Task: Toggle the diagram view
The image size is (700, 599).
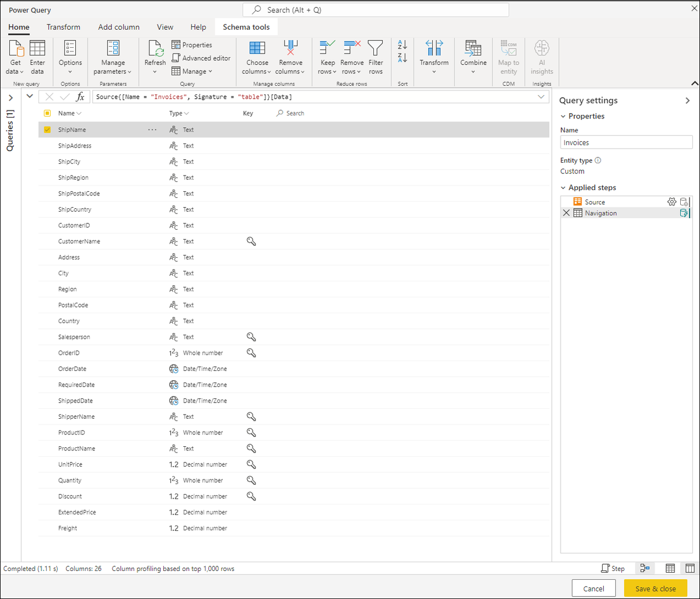Action: [645, 569]
